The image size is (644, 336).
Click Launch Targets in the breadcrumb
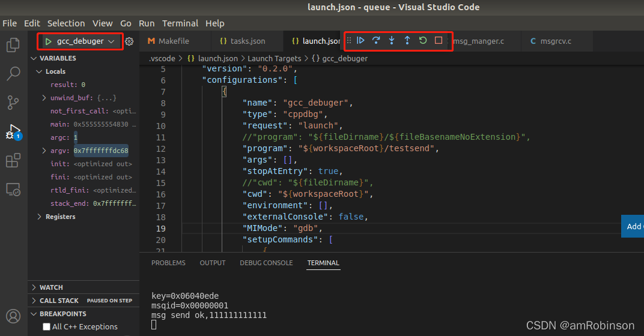275,59
